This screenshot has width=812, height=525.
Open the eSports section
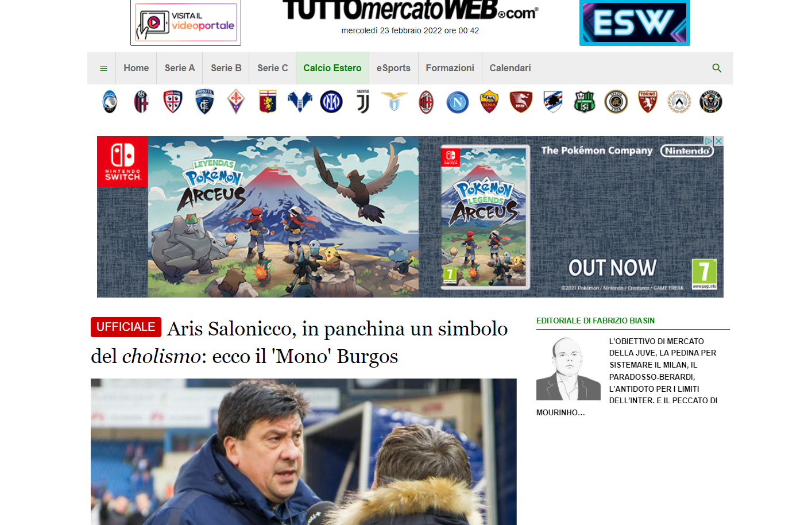click(x=393, y=68)
